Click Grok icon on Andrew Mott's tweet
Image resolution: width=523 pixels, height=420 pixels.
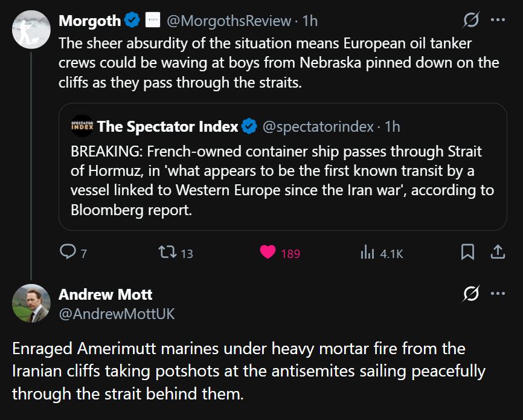coord(471,294)
